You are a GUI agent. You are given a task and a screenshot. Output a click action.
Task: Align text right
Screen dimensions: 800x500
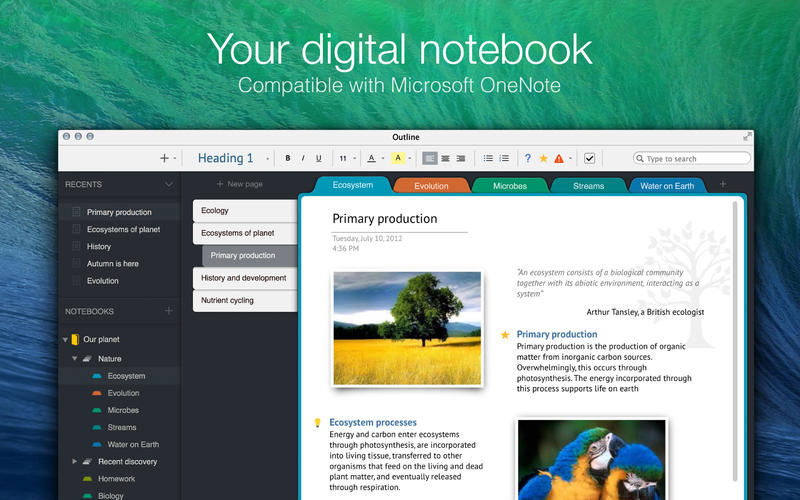pyautogui.click(x=461, y=158)
